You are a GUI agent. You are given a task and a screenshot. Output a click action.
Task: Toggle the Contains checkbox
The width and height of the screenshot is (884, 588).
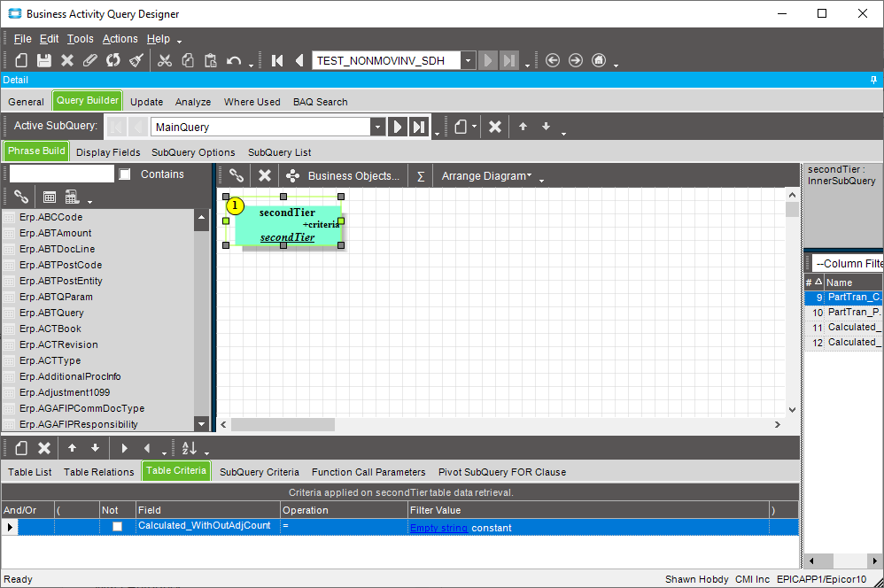[x=125, y=174]
